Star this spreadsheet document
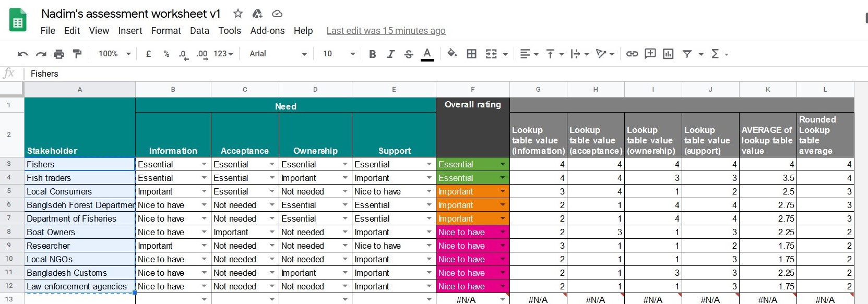Screen dimensions: 868x304 (x=238, y=14)
